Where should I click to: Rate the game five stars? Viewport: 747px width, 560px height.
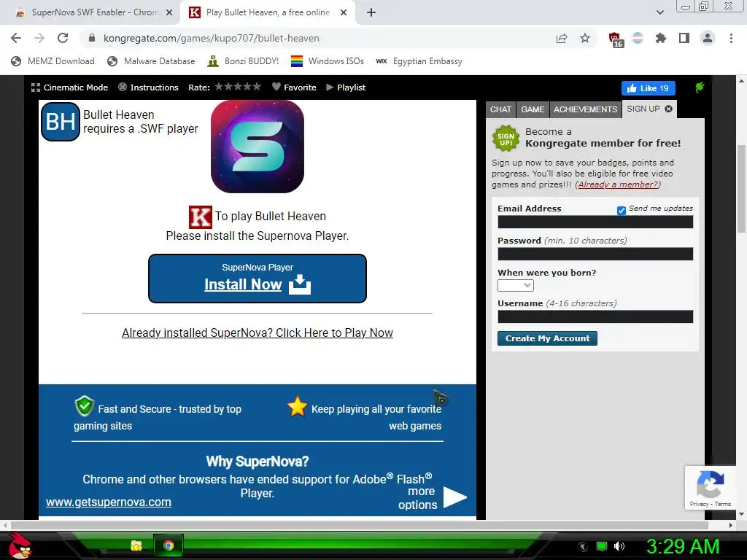click(x=257, y=87)
